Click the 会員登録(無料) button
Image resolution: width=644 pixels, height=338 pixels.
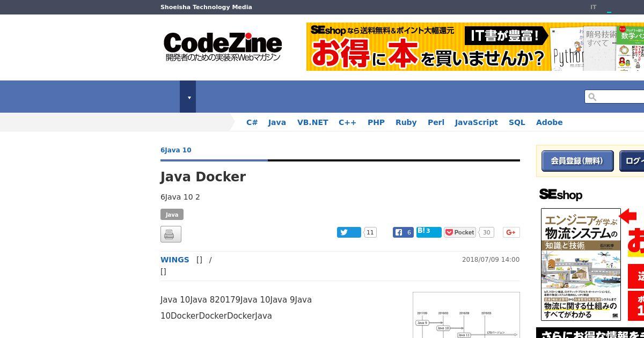tap(577, 161)
